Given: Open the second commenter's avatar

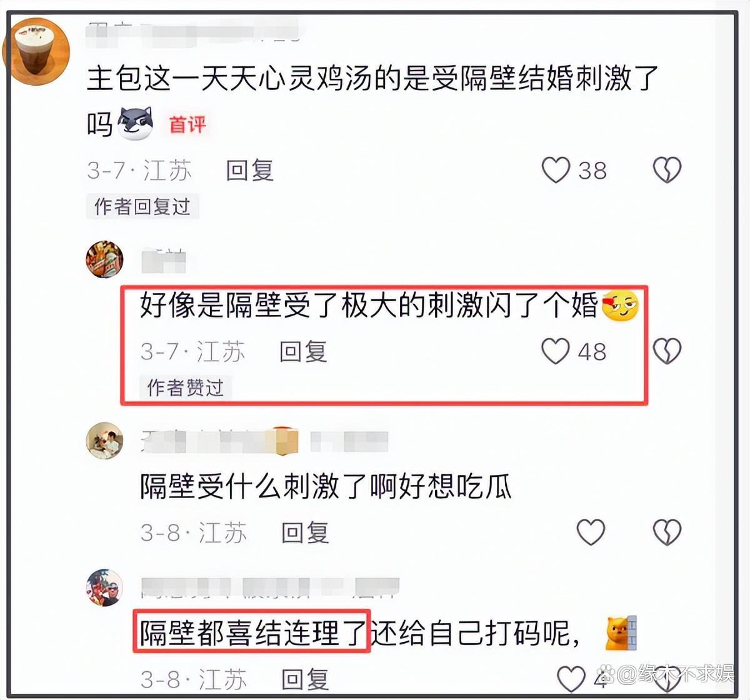Looking at the screenshot, I should click(104, 258).
